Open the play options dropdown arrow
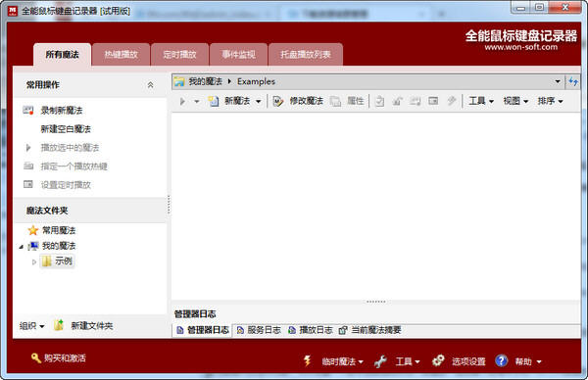588x380 pixels. tap(197, 101)
